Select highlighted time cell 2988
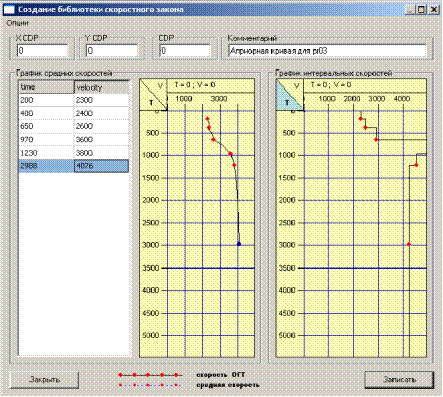This screenshot has width=443, height=397. point(46,166)
